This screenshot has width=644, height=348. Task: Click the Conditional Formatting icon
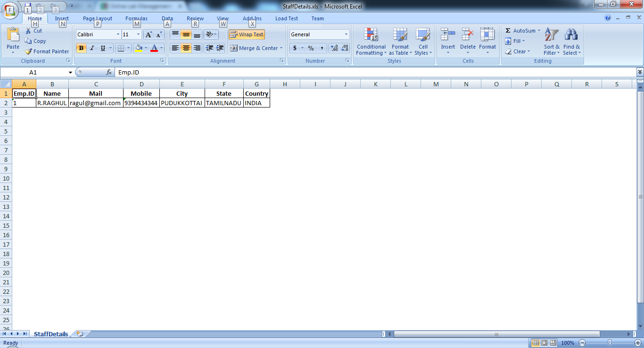[371, 35]
